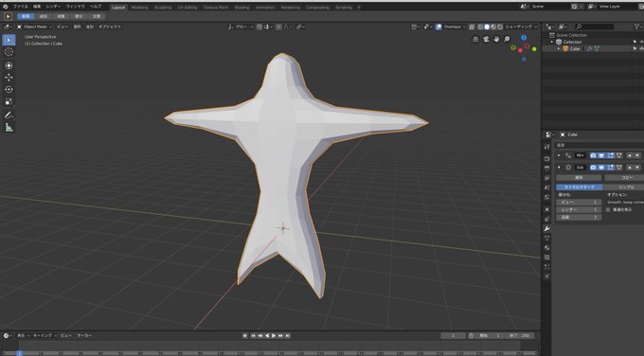Click the mesh data icon next to Cube in outliner

(597, 49)
